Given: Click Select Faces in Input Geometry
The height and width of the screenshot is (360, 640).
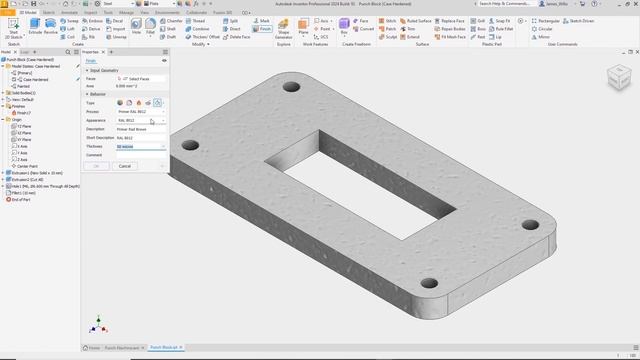Looking at the screenshot, I should pyautogui.click(x=141, y=79).
